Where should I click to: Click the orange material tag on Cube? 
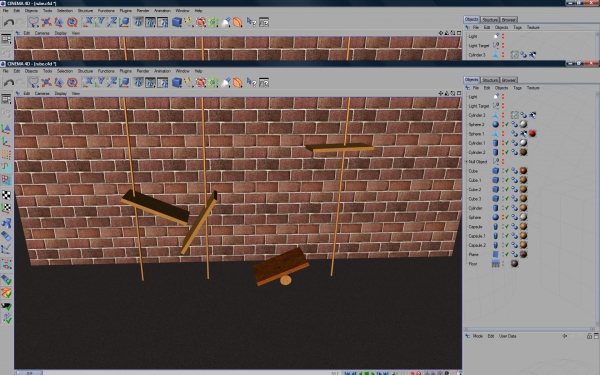coord(523,171)
